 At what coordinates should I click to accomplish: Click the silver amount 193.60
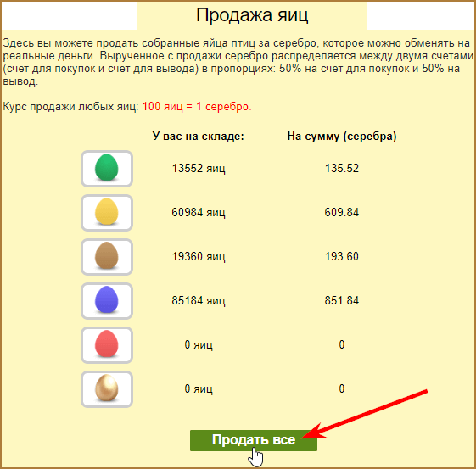pos(342,257)
